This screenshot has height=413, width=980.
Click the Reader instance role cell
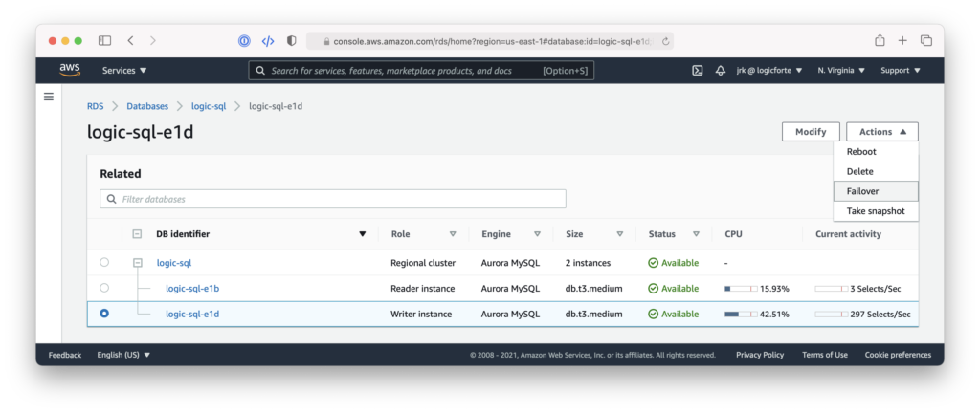pos(422,288)
